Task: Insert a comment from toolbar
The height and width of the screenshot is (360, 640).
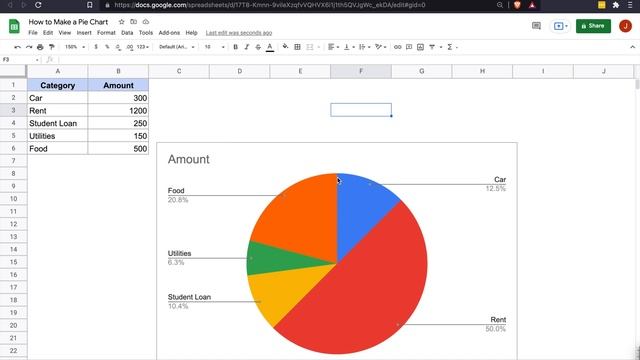Action: (409, 47)
